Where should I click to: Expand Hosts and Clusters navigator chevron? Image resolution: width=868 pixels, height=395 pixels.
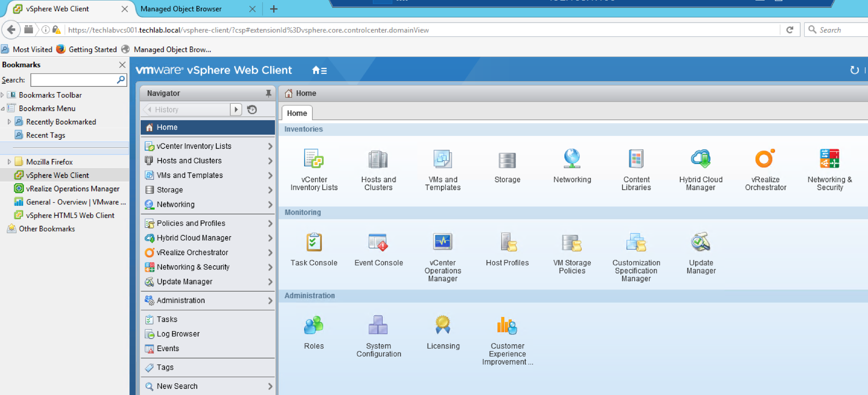point(270,161)
